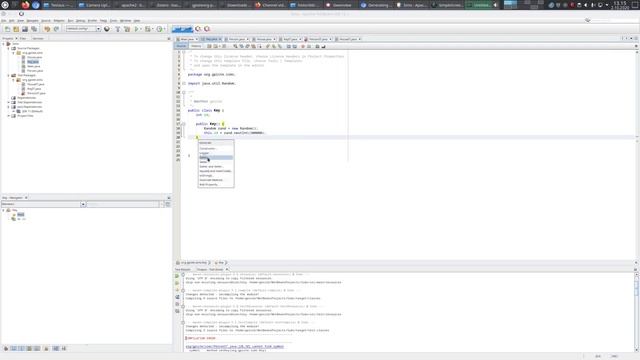This screenshot has height=360, width=640.
Task: Choose Add Property... in Generate menu
Action: click(216, 184)
